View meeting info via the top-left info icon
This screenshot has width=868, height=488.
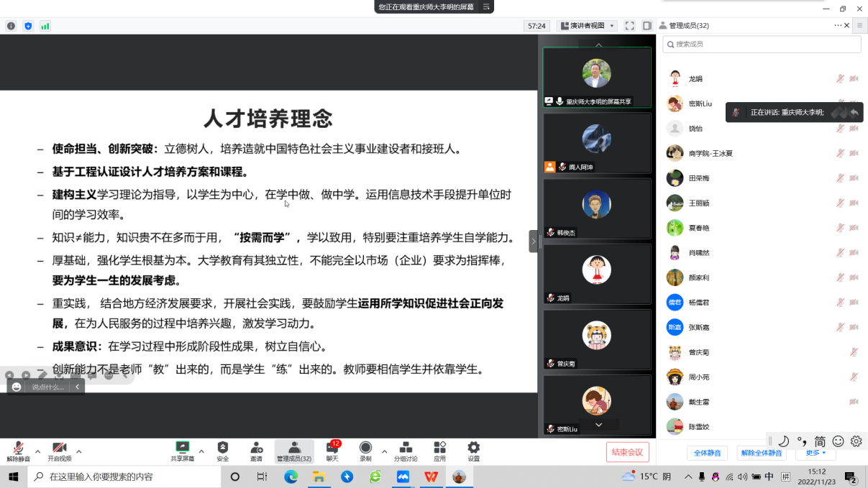[10, 25]
